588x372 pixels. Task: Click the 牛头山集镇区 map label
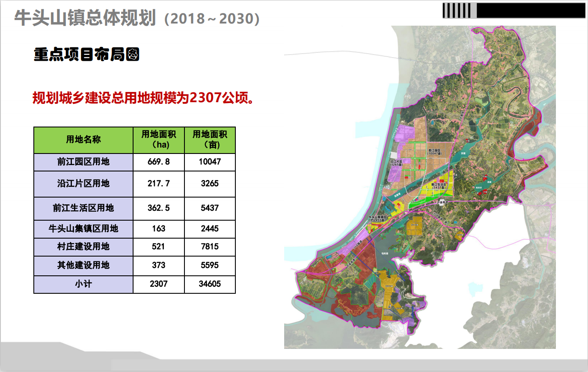click(x=377, y=218)
